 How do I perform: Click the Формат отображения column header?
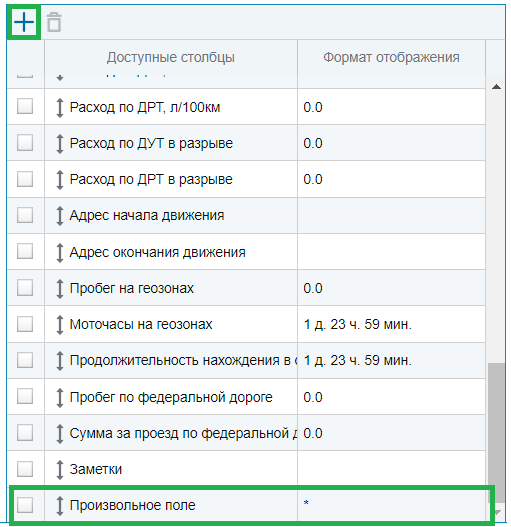tap(391, 57)
